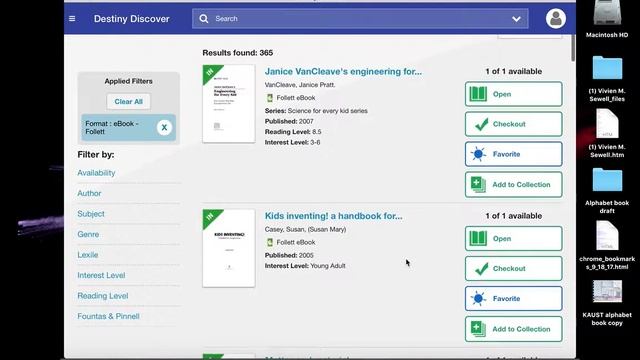Click Kids inventing! book cover thumbnail

[x=229, y=248]
